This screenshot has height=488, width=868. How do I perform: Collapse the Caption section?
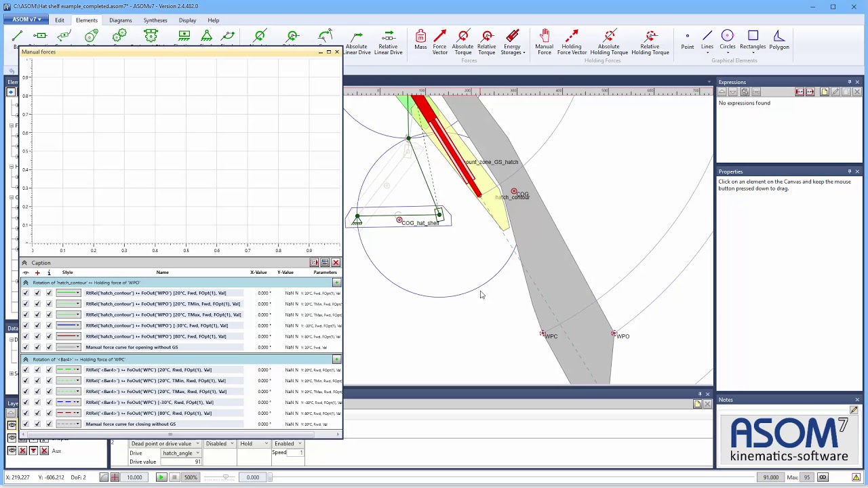coord(24,263)
